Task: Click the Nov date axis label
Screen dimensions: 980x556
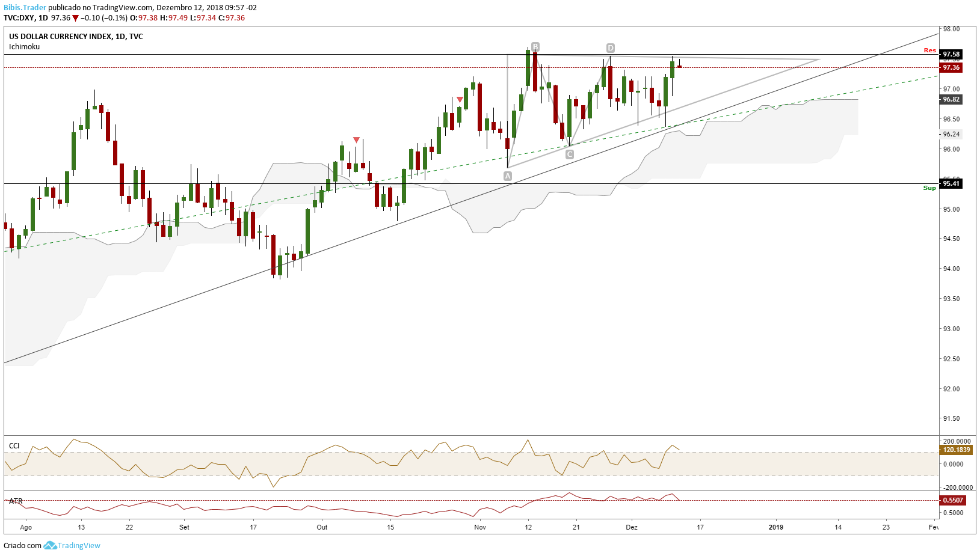Action: (x=480, y=527)
